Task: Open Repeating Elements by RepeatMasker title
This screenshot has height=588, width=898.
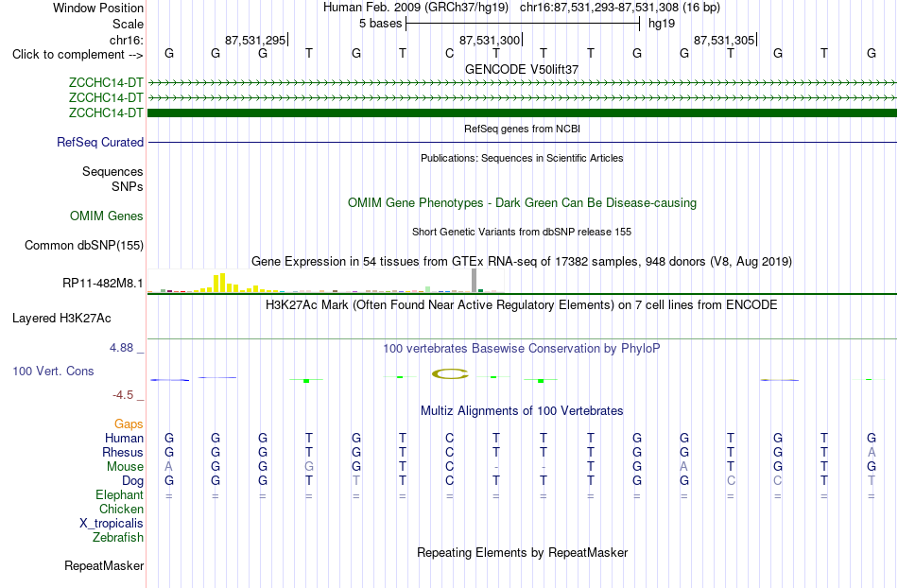Action: (x=522, y=552)
